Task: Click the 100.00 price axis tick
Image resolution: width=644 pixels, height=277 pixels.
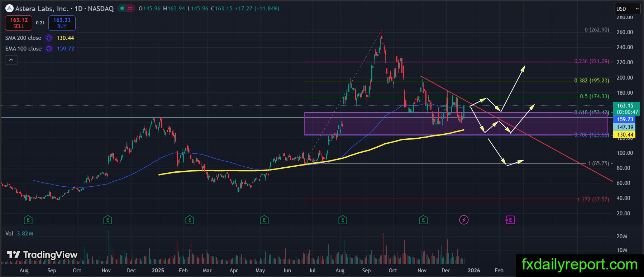Action: click(x=625, y=153)
